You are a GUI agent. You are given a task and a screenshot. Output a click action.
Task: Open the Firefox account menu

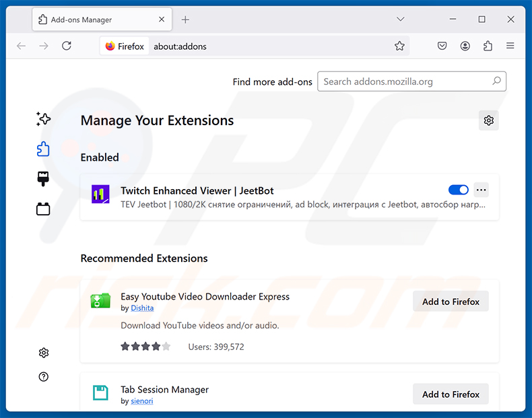click(x=465, y=46)
